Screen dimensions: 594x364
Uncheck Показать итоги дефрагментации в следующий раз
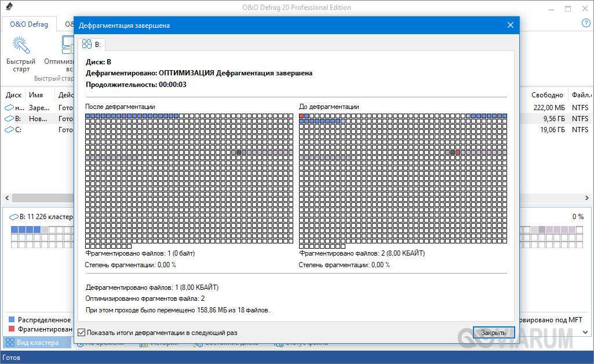coord(81,333)
